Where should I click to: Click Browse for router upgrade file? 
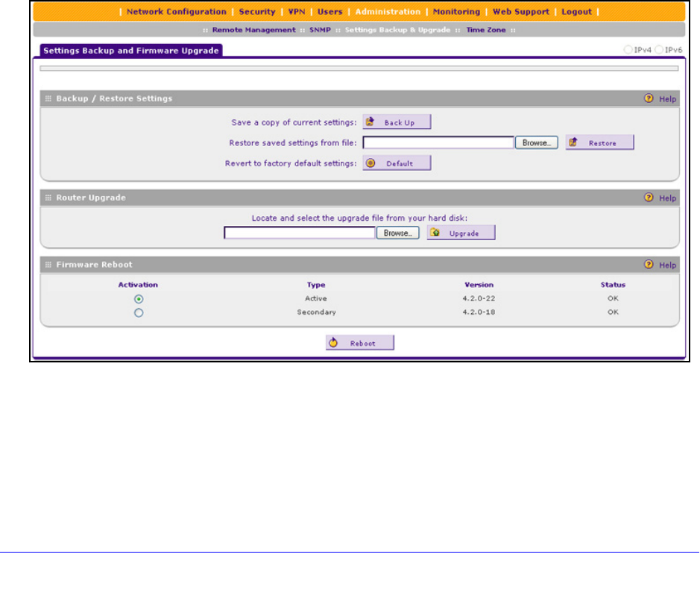click(x=398, y=233)
